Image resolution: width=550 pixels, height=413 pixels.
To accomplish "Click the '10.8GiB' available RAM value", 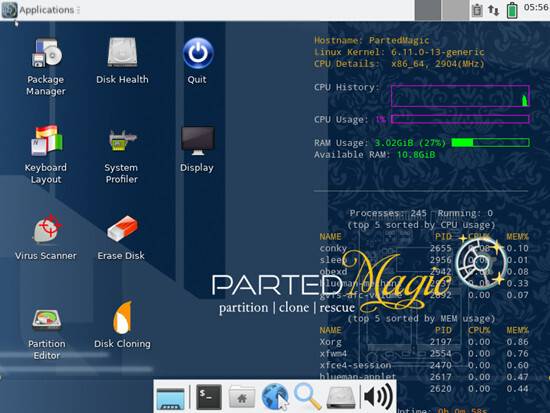I will [416, 155].
